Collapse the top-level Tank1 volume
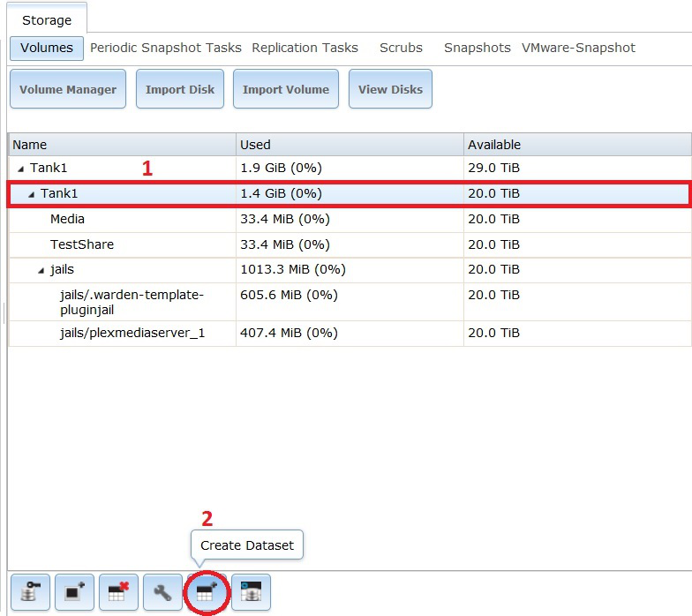692x616 pixels. [x=21, y=168]
